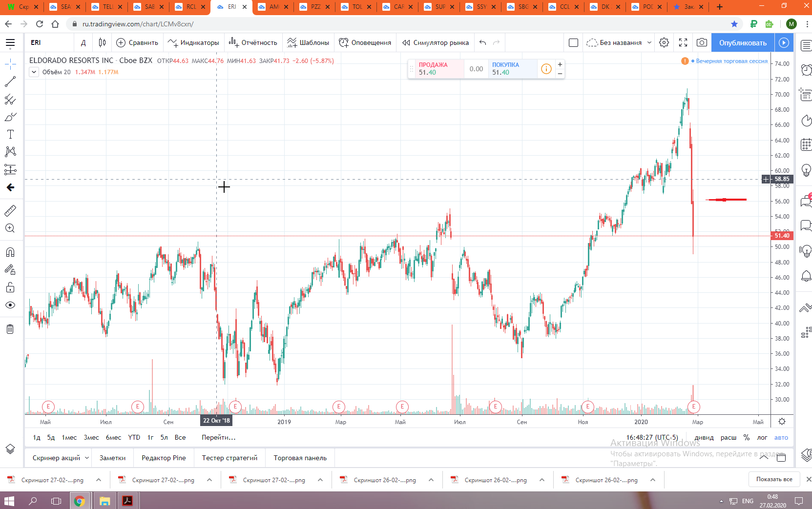This screenshot has width=812, height=509.
Task: Open the price scale settings gear
Action: 782,422
